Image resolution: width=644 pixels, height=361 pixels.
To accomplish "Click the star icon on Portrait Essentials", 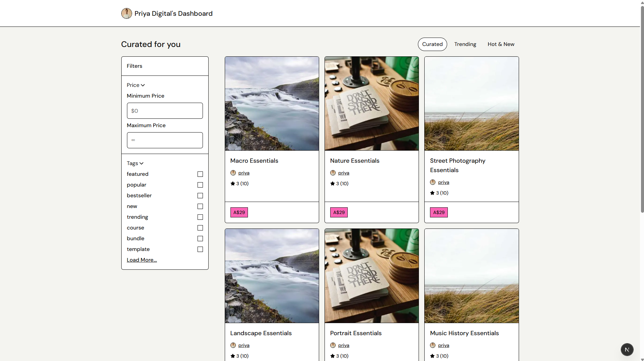I will click(x=333, y=356).
